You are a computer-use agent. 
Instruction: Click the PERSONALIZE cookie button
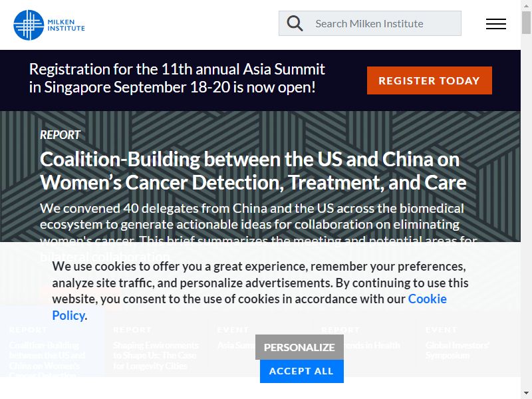(x=299, y=347)
